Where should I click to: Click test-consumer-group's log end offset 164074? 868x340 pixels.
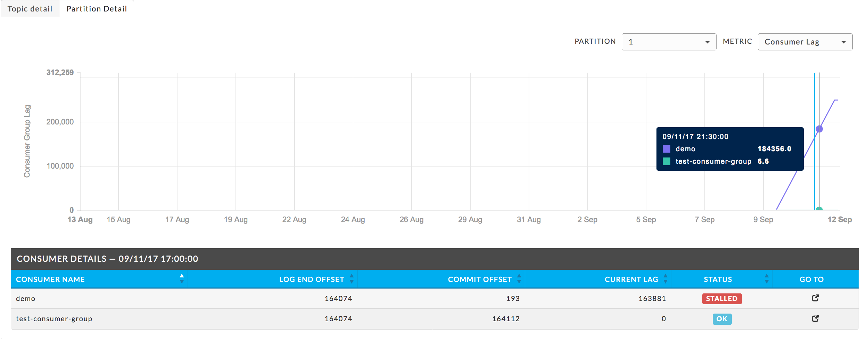pyautogui.click(x=338, y=319)
